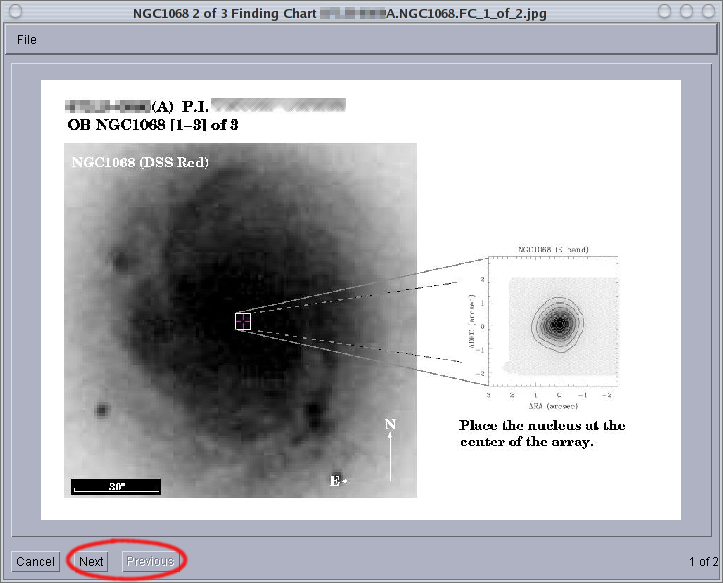
Task: Click the nucleus center in the contour plot
Action: coord(560,323)
